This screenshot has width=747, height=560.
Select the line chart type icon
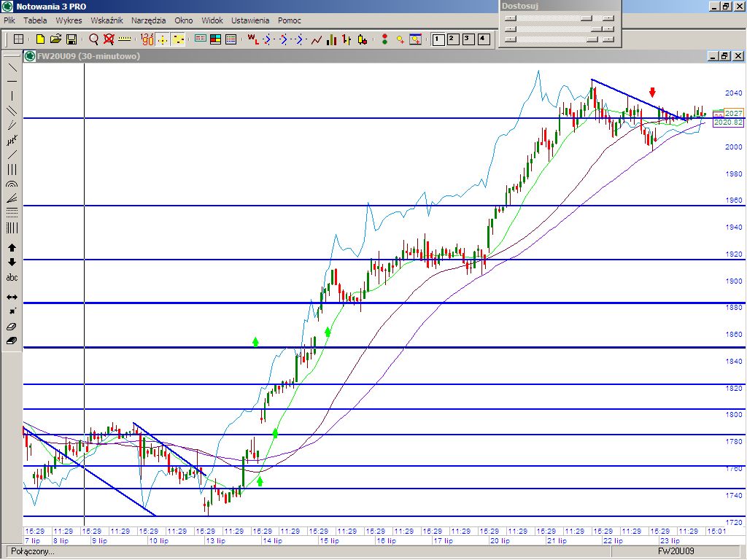(x=317, y=39)
